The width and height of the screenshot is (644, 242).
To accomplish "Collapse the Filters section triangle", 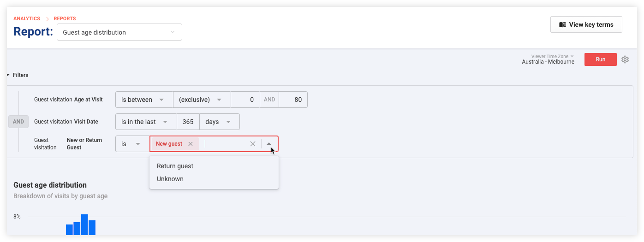I will click(8, 75).
